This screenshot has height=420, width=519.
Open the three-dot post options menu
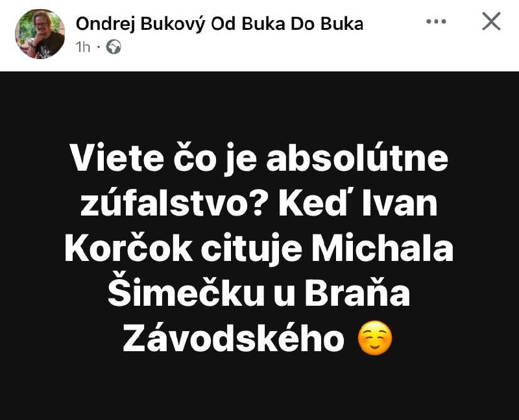pos(436,21)
